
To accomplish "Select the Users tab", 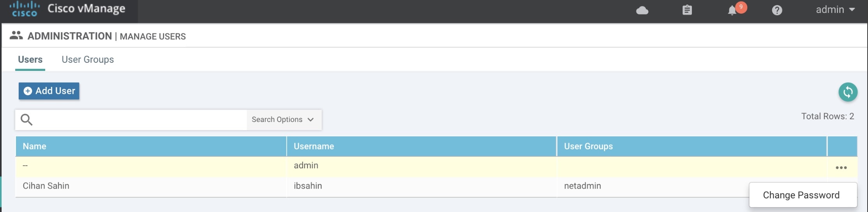I will pos(30,60).
